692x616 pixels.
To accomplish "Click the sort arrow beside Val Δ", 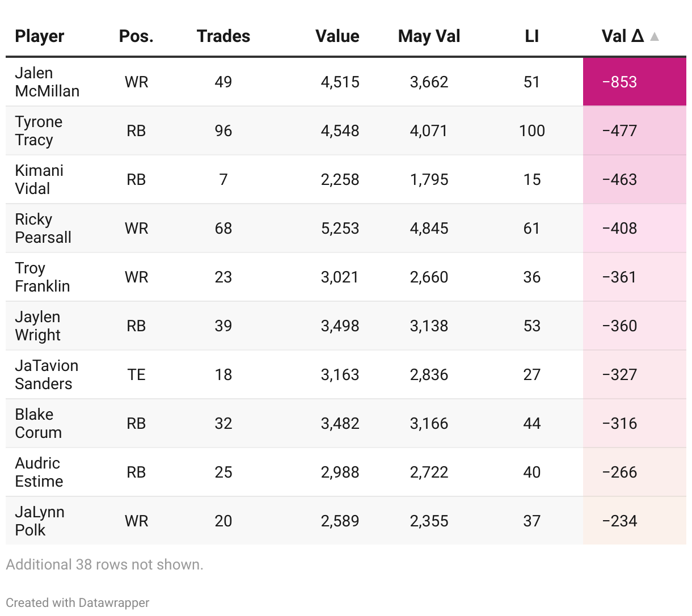I will click(x=655, y=37).
